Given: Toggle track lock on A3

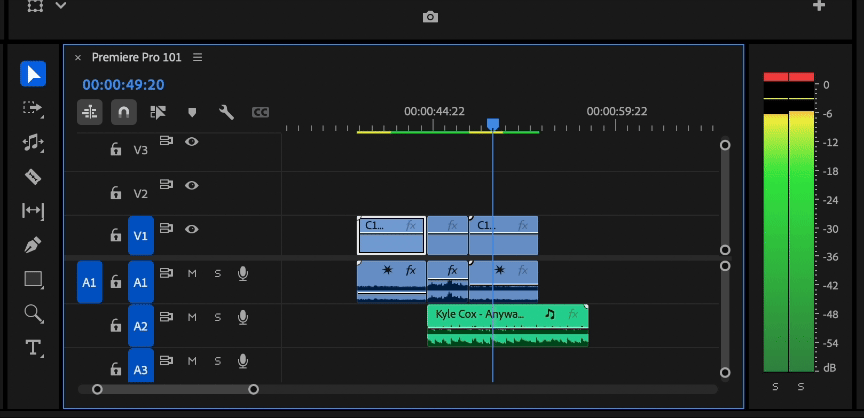Looking at the screenshot, I should point(115,368).
